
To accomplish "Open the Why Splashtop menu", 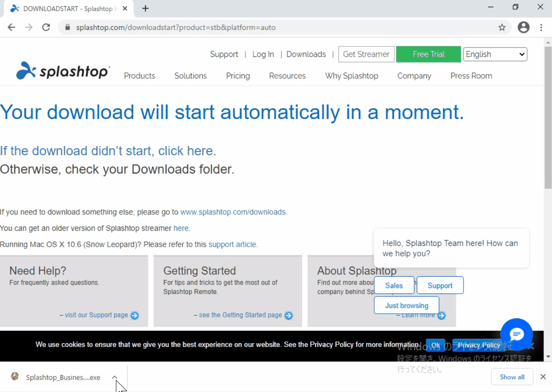I will [351, 76].
